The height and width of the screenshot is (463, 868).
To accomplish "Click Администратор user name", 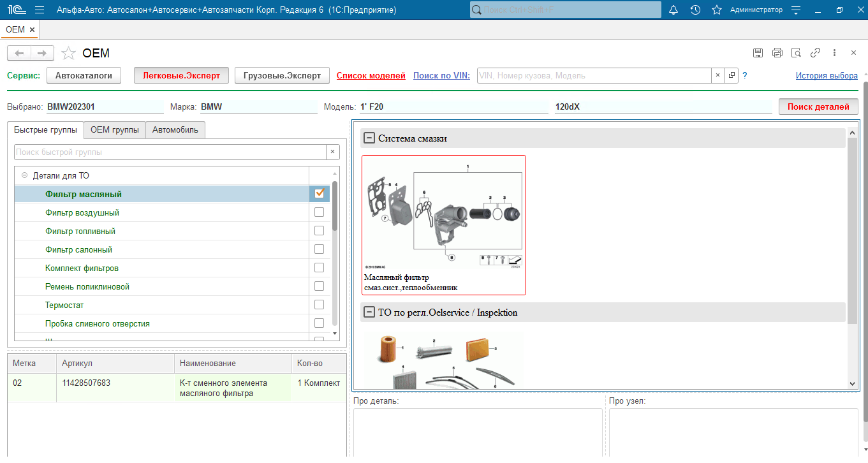I will click(756, 10).
